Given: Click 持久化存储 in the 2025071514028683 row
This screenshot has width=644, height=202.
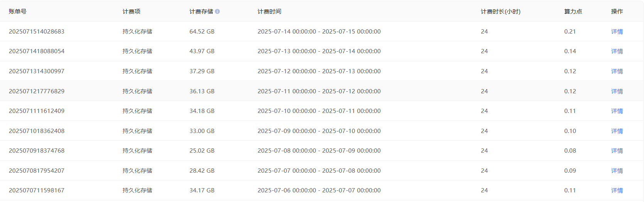Looking at the screenshot, I should pyautogui.click(x=137, y=32).
